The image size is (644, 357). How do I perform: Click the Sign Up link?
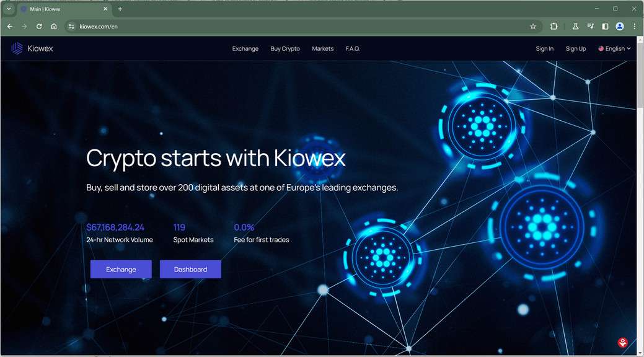pos(575,48)
